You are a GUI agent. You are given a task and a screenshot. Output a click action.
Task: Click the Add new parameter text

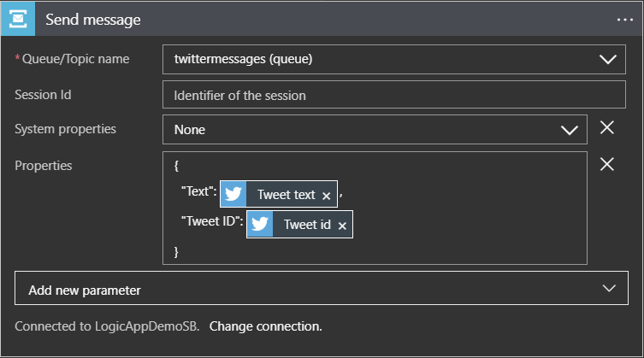point(85,290)
